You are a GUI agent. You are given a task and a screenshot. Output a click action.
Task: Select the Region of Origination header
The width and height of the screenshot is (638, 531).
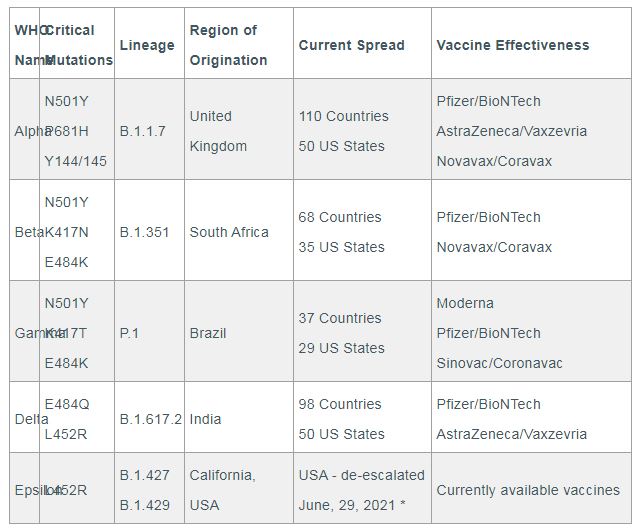(228, 45)
